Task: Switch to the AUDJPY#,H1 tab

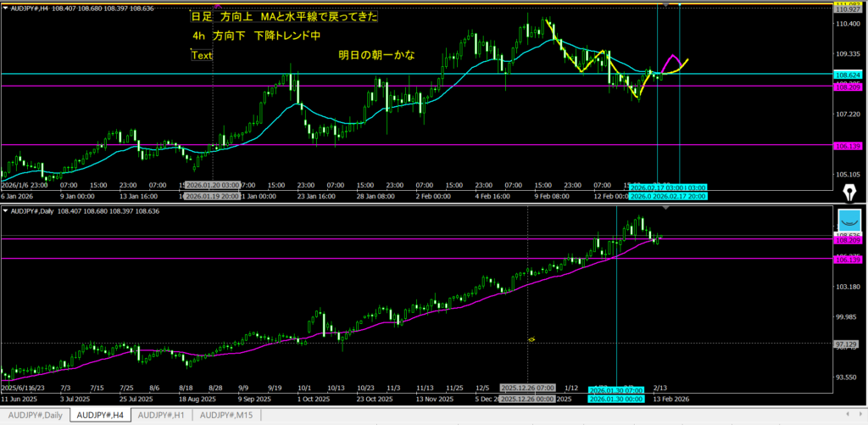Action: click(x=161, y=415)
